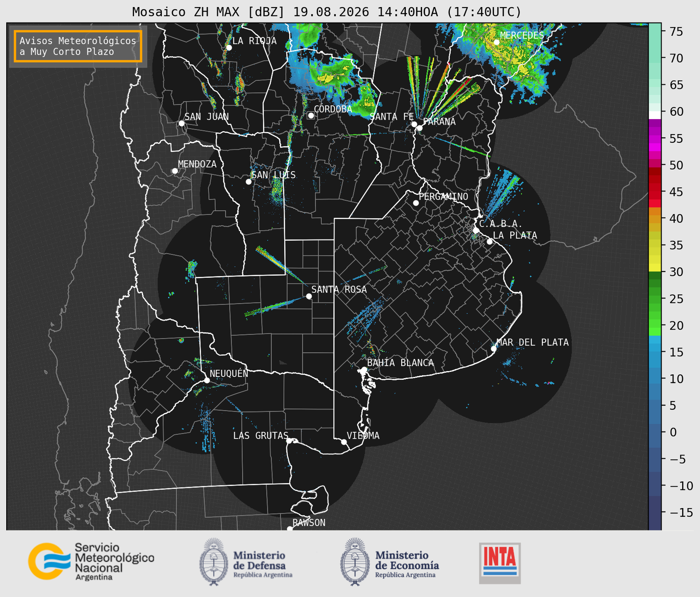700x597 pixels.
Task: Click the La Rioja marker dot
Action: point(229,48)
